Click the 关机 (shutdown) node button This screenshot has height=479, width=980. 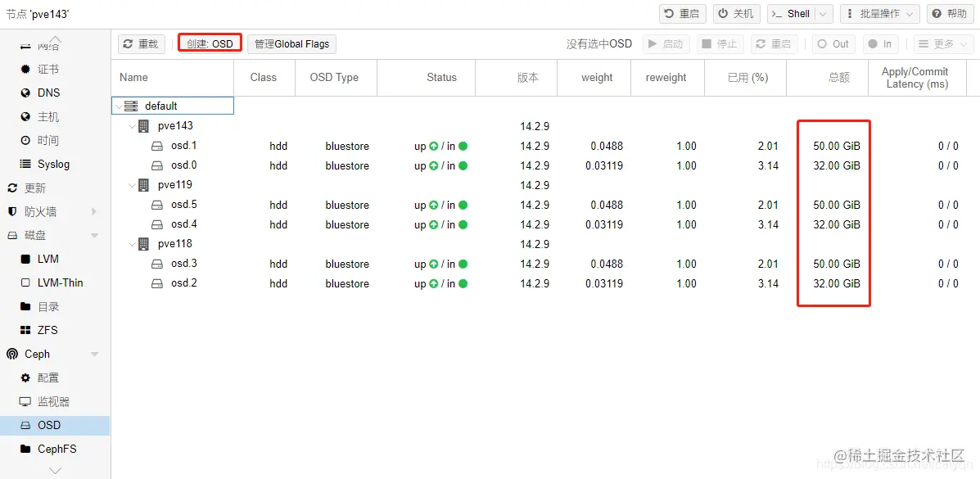coord(736,14)
